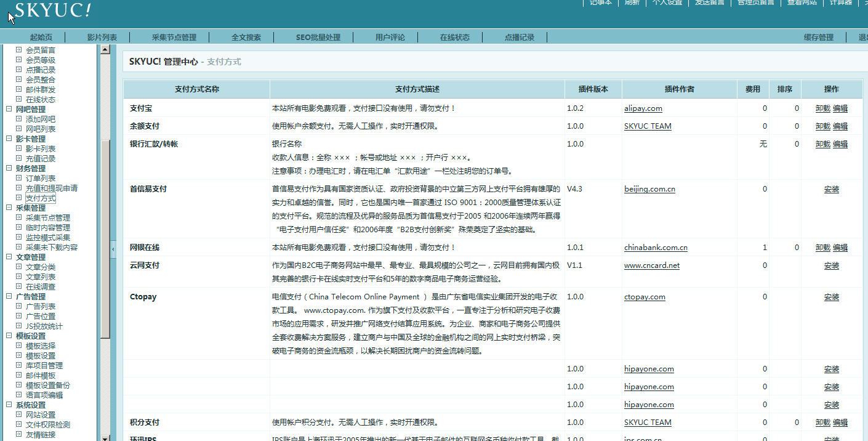This screenshot has width=868, height=441.
Task: Open 网站设置 in the sidebar tree
Action: click(41, 415)
